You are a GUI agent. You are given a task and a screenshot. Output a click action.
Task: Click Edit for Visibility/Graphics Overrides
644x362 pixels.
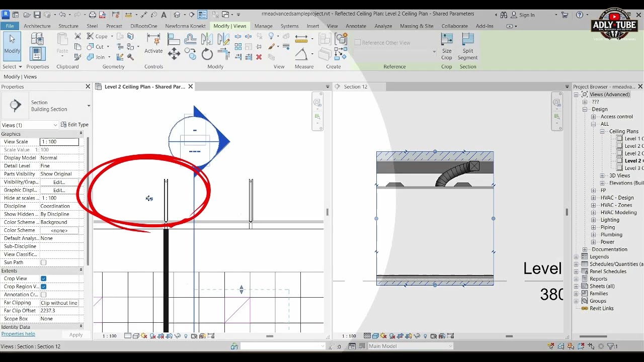click(x=59, y=182)
